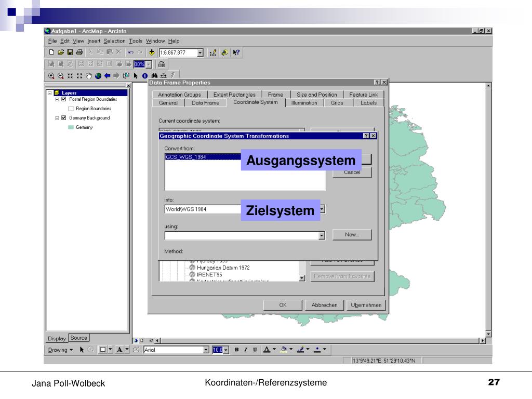
Task: Click the Print icon
Action: coord(79,52)
